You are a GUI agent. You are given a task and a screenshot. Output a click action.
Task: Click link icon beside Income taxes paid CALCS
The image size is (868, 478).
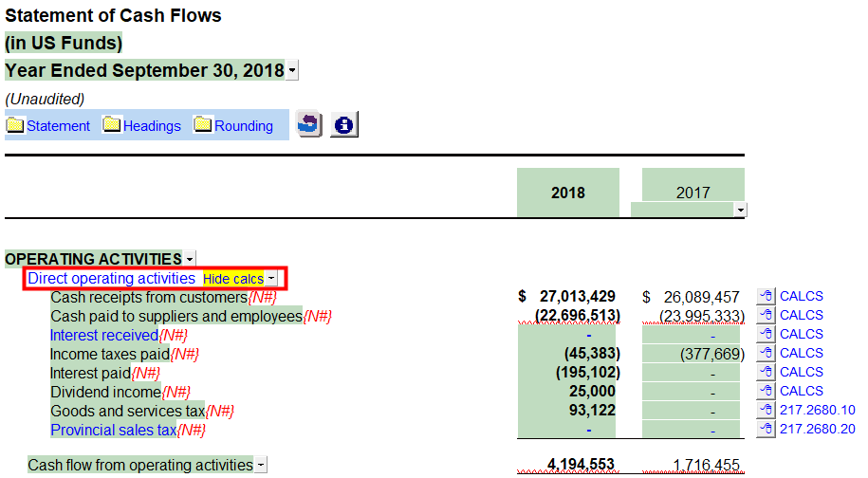point(766,354)
